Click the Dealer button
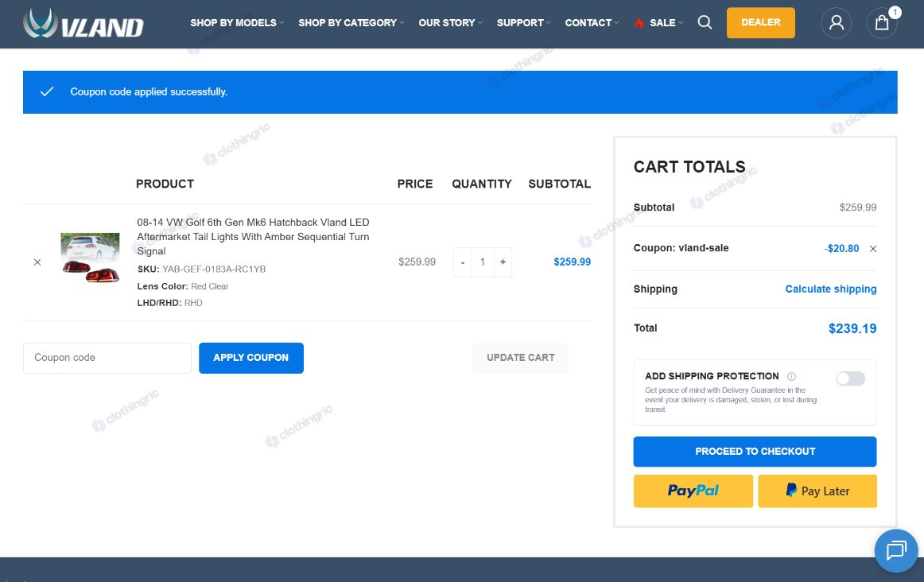Viewport: 924px width, 582px height. 760,22
